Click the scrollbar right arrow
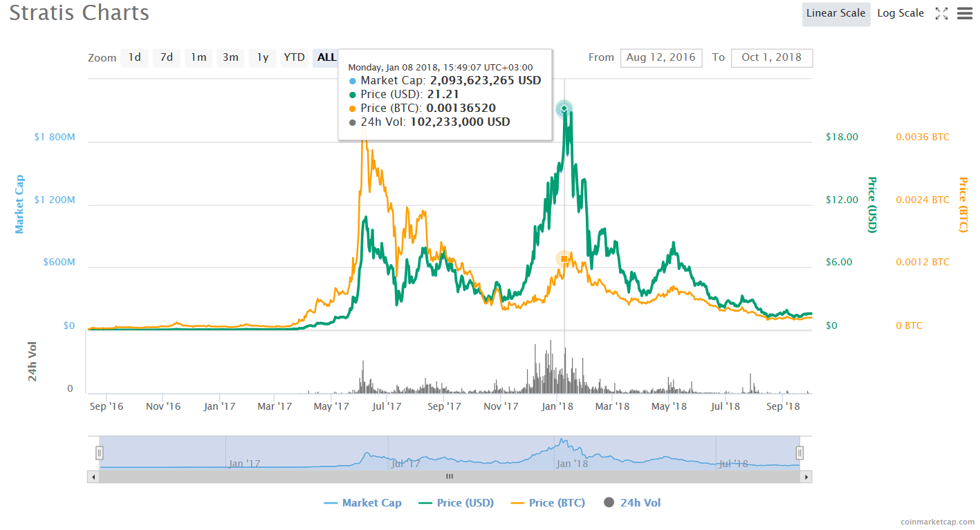This screenshot has width=980, height=530. pos(806,477)
